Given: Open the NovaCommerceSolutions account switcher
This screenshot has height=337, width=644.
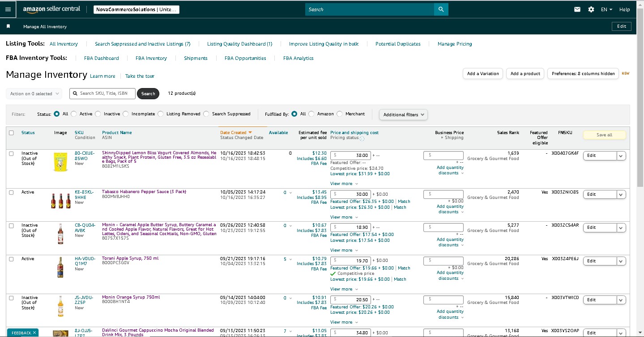Looking at the screenshot, I should click(136, 9).
